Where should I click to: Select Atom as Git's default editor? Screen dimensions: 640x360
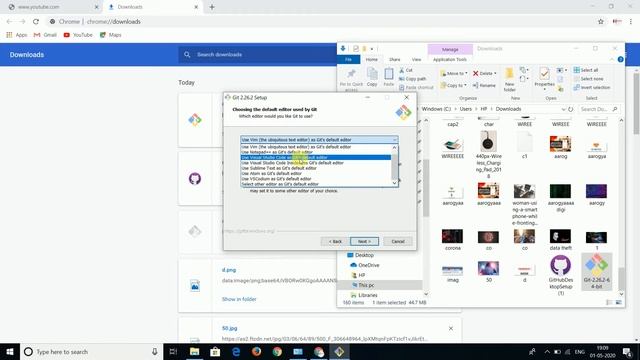(x=316, y=173)
